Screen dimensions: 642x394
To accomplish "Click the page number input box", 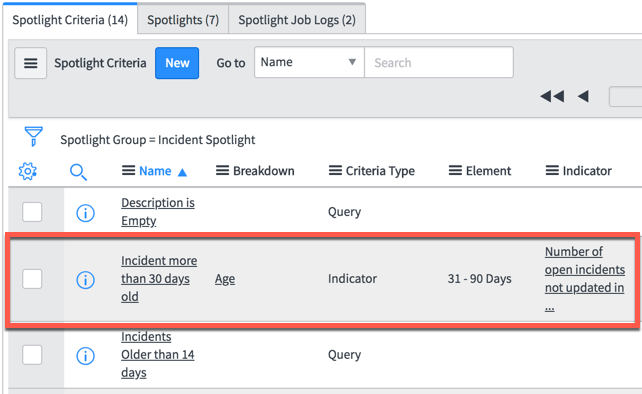I will click(x=626, y=97).
